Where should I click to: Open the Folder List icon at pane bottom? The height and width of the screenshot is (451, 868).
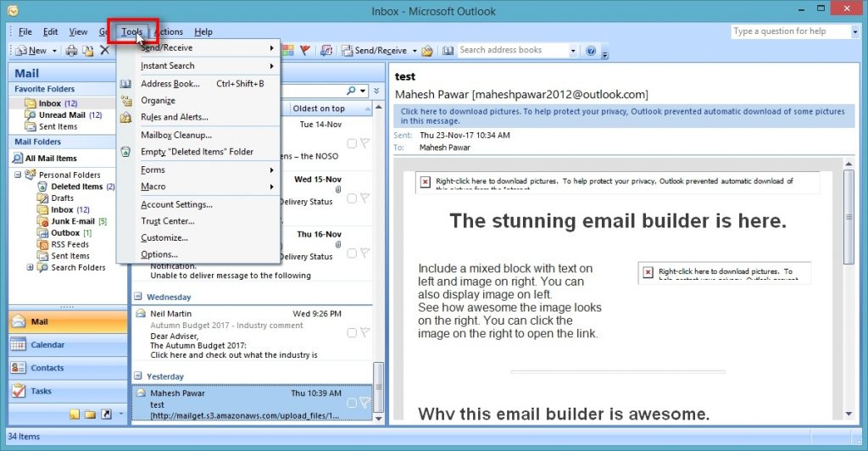(x=90, y=414)
